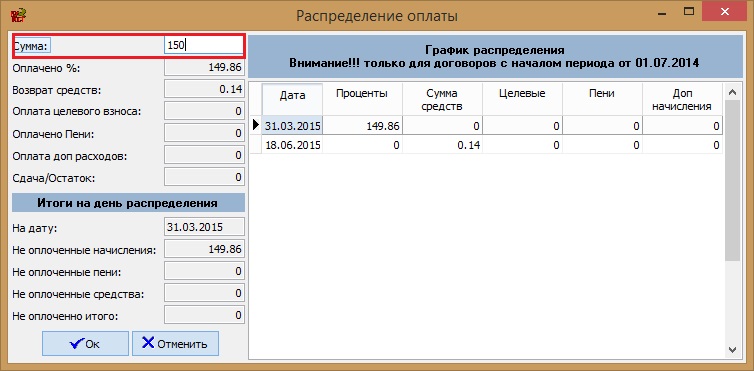The image size is (754, 371).
Task: Click the 0.14 cell in Сумма средств column
Action: (x=442, y=145)
